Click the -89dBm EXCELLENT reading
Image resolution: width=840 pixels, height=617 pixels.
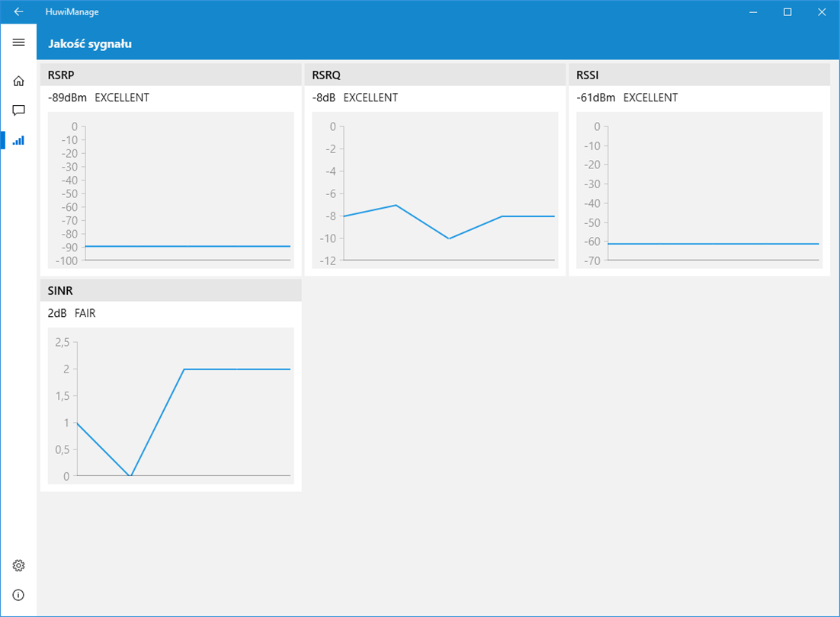98,98
